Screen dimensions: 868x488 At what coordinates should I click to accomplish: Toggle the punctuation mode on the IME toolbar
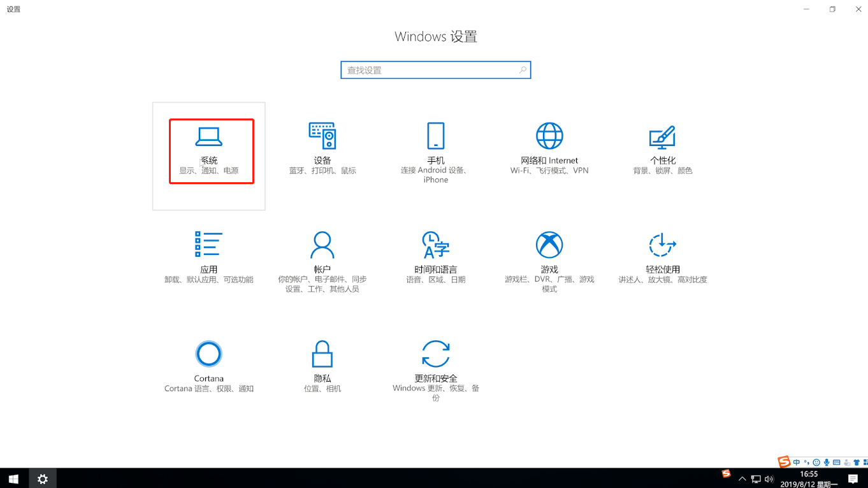click(x=806, y=463)
